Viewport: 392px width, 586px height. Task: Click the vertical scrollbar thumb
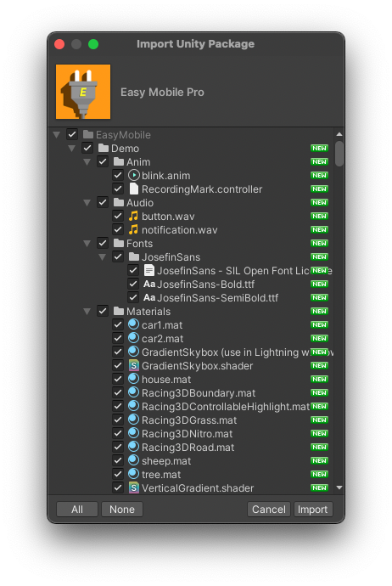(x=339, y=153)
